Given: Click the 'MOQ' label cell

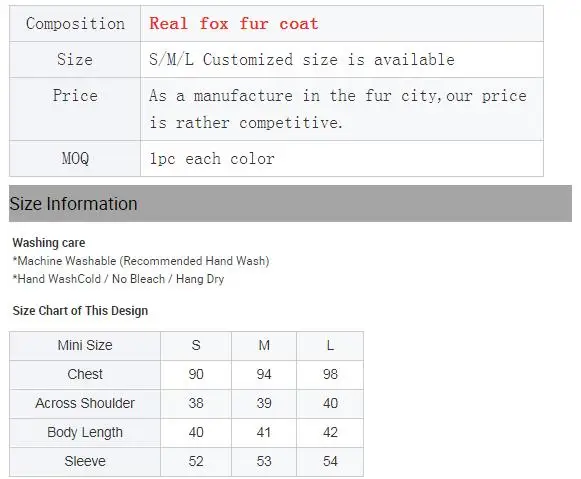Looking at the screenshot, I should 75,159.
